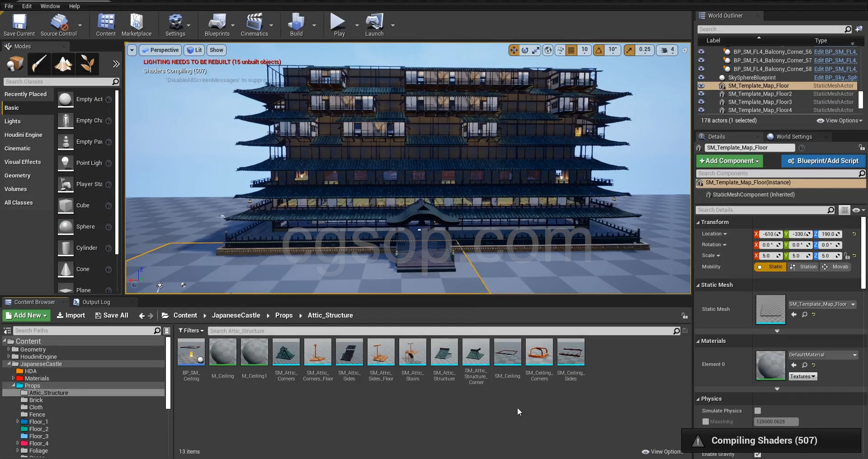The image size is (868, 459).
Task: Open outliner View Options dropdown
Action: [840, 121]
